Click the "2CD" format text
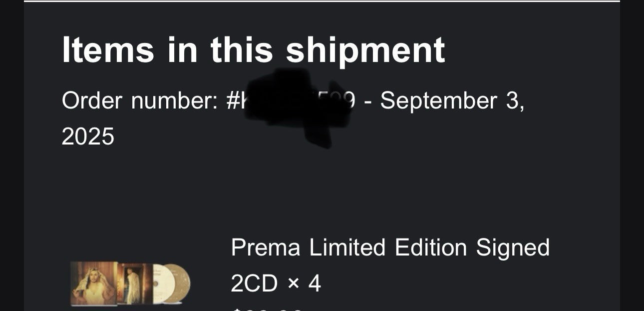Image resolution: width=644 pixels, height=311 pixels. (254, 284)
